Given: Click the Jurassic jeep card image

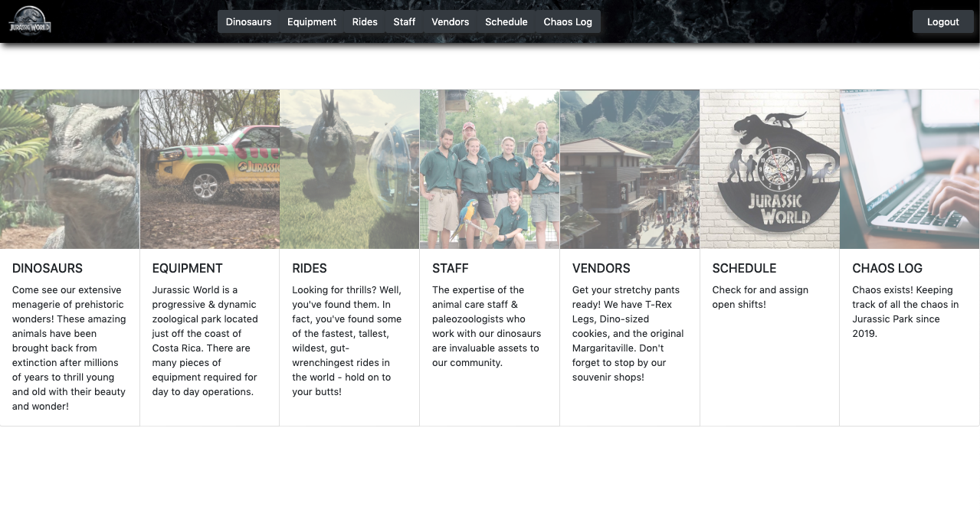Looking at the screenshot, I should click(210, 169).
